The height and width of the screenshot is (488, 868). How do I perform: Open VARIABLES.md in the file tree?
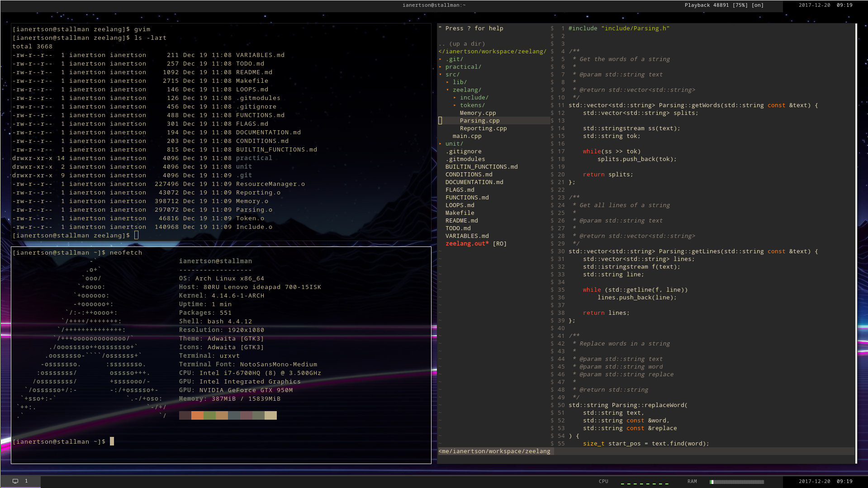tap(467, 236)
